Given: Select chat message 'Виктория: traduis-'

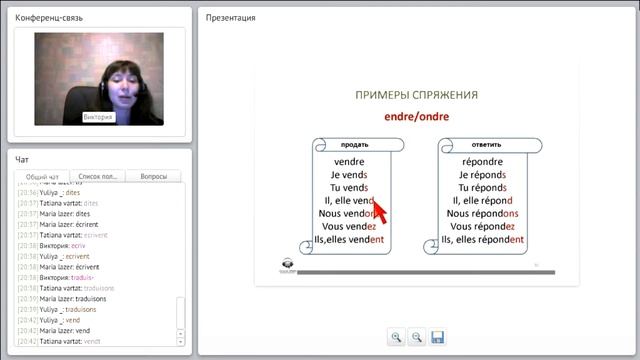Looking at the screenshot, I should tap(56, 278).
